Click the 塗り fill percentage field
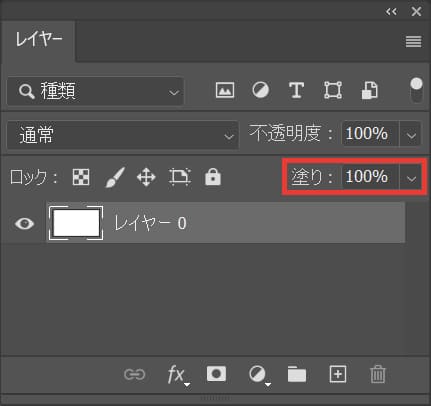 tap(370, 176)
